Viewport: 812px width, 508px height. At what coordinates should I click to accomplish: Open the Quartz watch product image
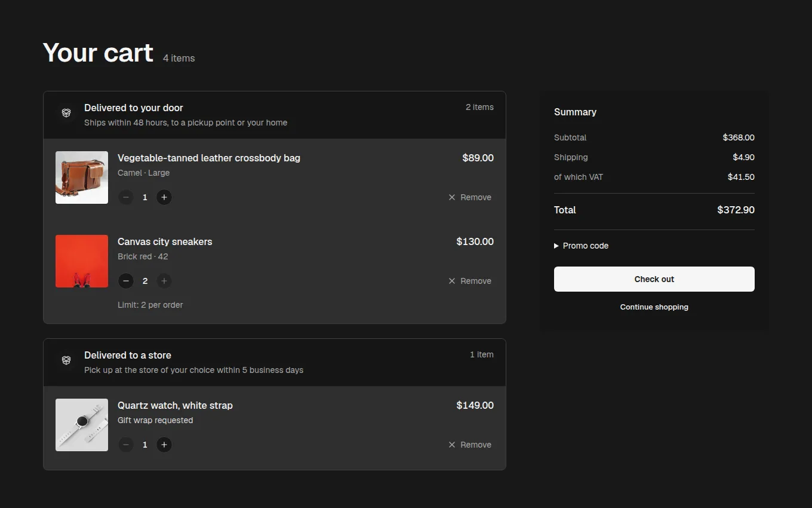click(82, 425)
